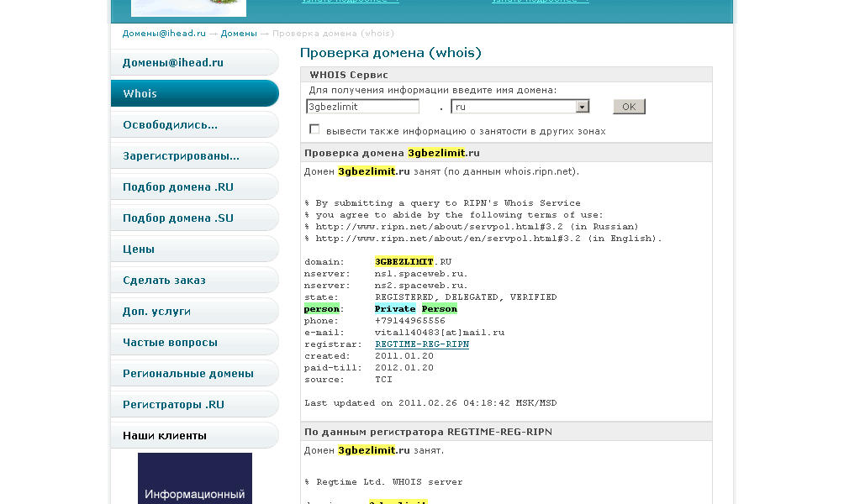Open Доп. услуги sidebar item

[194, 312]
